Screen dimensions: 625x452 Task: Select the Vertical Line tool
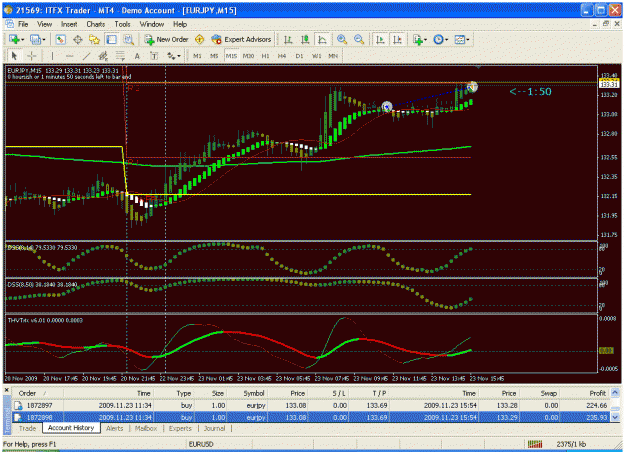pyautogui.click(x=52, y=56)
